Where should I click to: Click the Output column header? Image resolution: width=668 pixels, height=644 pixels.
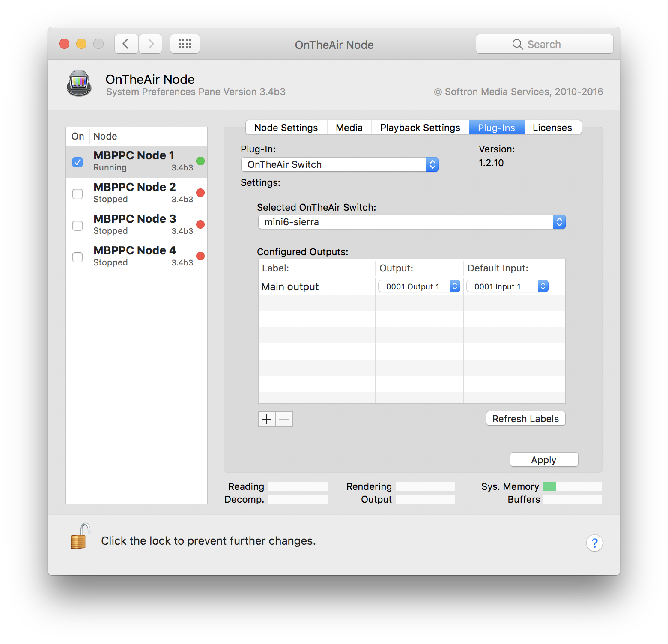pyautogui.click(x=420, y=268)
